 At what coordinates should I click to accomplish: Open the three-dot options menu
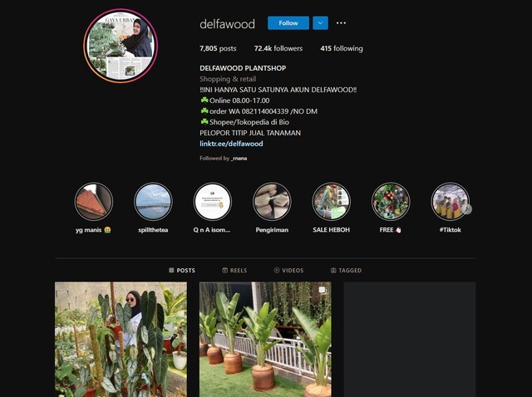(341, 23)
